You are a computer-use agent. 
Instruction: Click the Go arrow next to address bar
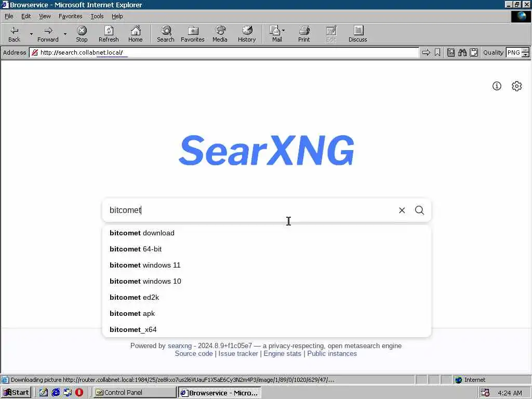coord(426,52)
